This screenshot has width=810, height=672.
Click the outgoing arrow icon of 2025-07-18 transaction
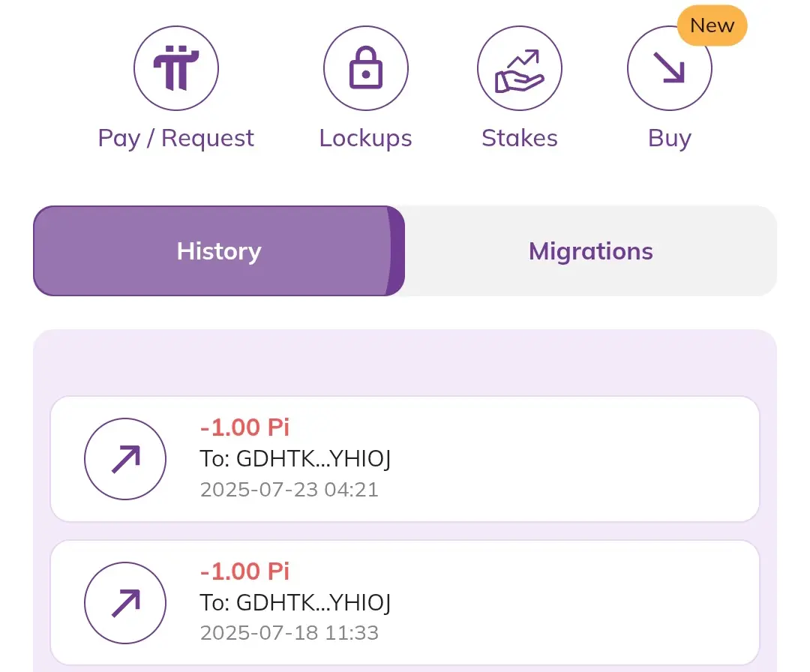125,603
